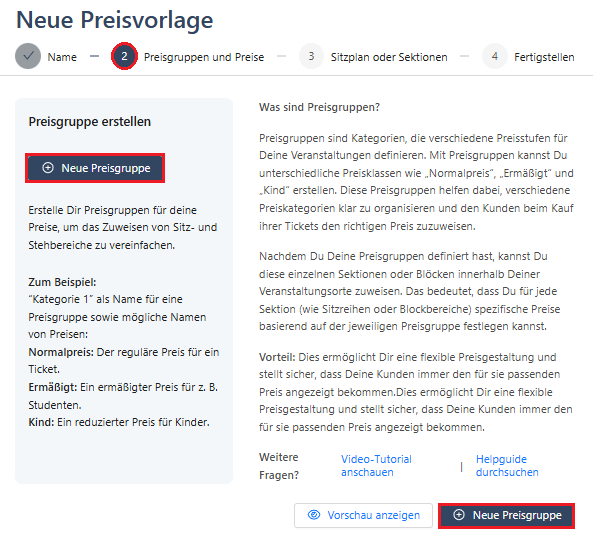
Task: Open the Fertigstellen step label
Action: 544,57
